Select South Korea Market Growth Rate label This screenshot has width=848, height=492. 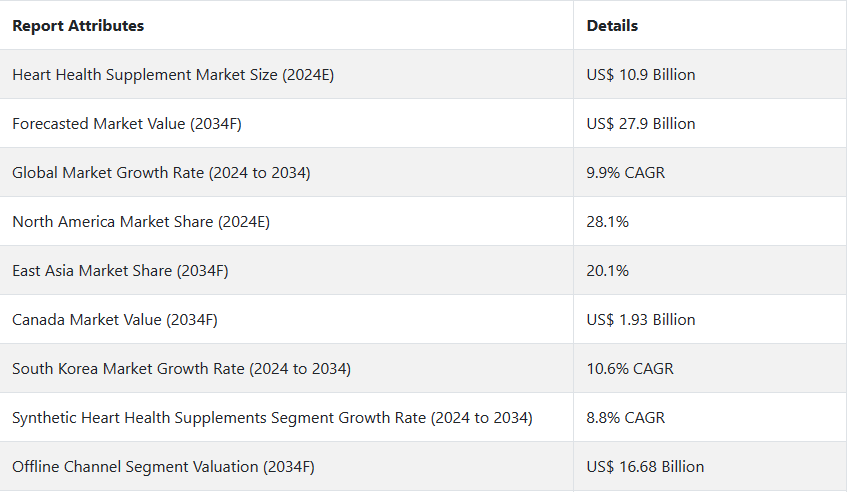pyautogui.click(x=181, y=369)
